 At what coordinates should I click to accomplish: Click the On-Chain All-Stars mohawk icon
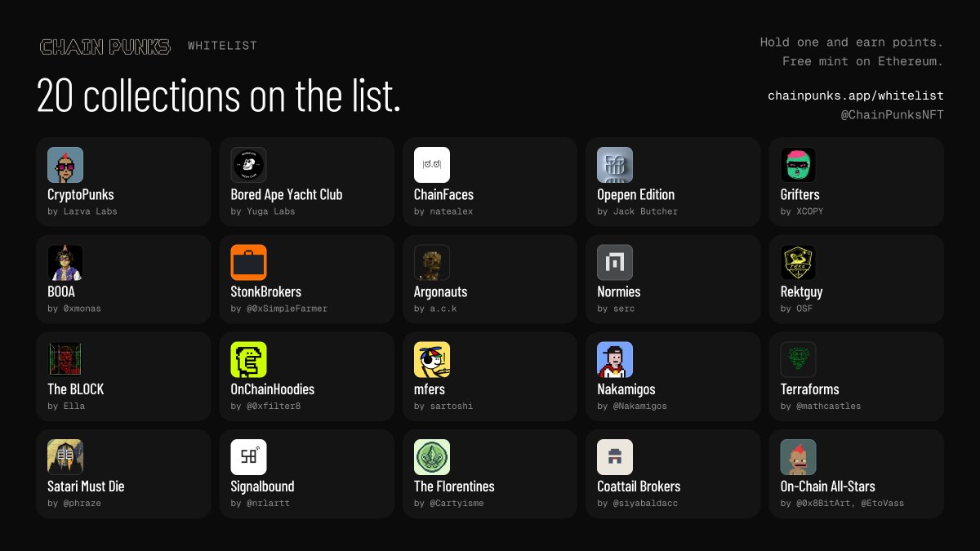coord(799,457)
